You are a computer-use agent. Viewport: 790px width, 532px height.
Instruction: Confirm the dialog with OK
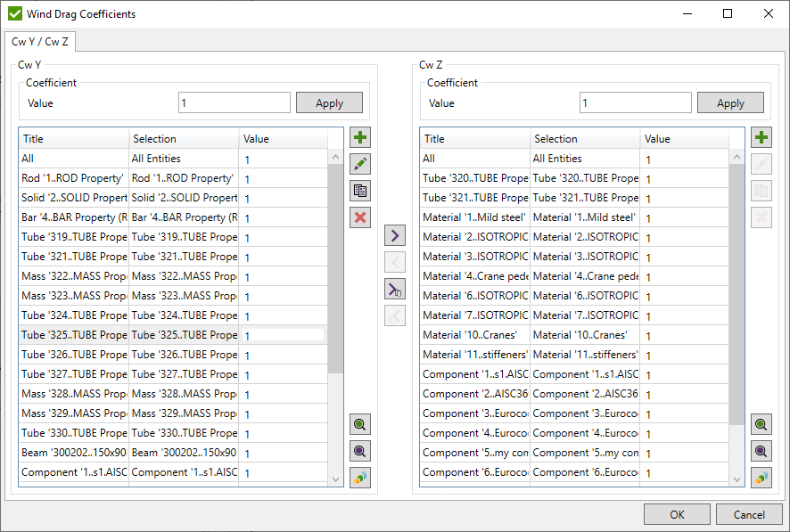[677, 514]
